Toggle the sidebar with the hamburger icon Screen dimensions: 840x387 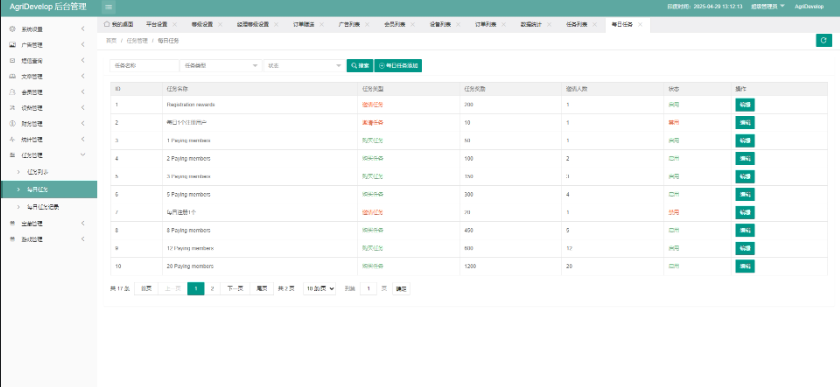tap(109, 7)
